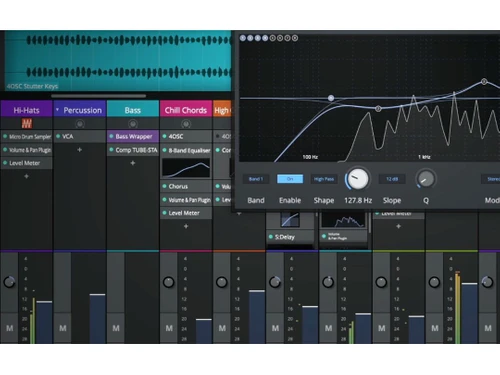This screenshot has width=500, height=375.
Task: Select the Hi-Hats track header
Action: pyautogui.click(x=26, y=110)
